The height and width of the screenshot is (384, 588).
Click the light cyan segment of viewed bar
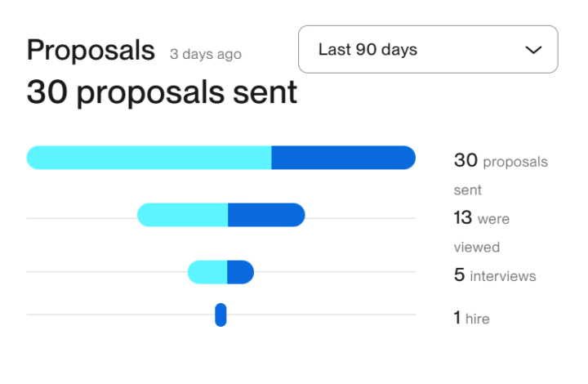click(x=183, y=215)
